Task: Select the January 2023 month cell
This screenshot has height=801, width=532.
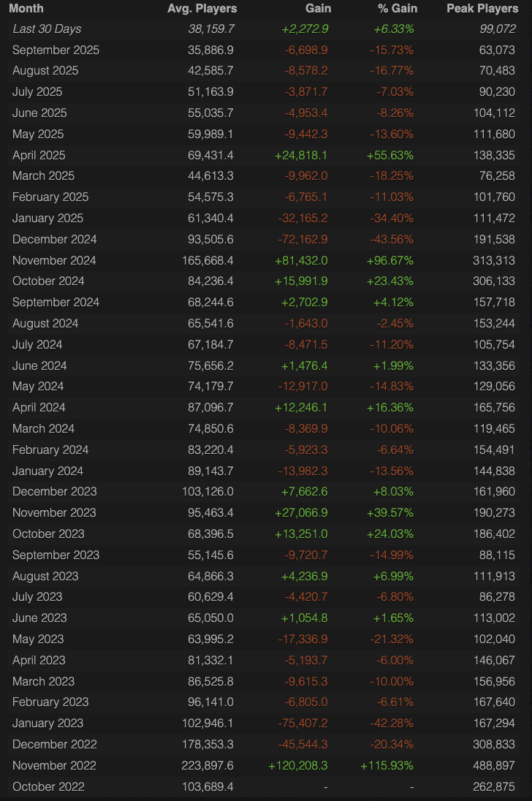Action: click(x=47, y=723)
